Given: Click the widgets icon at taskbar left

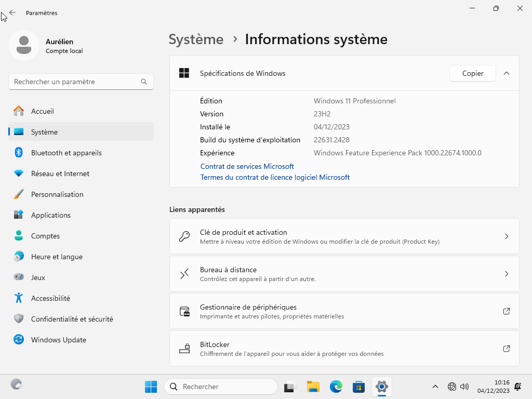Looking at the screenshot, I should [16, 384].
